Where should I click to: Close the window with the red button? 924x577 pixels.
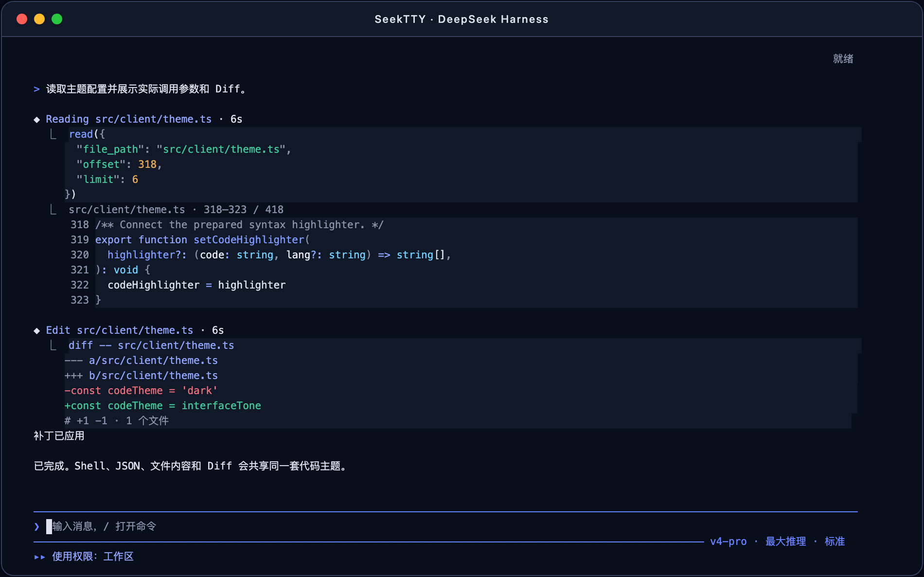point(22,19)
